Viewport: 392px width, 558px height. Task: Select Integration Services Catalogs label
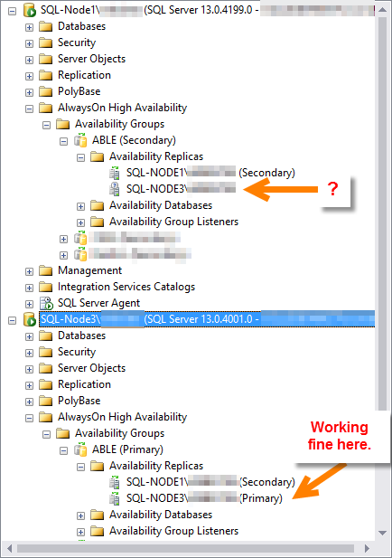pos(126,287)
